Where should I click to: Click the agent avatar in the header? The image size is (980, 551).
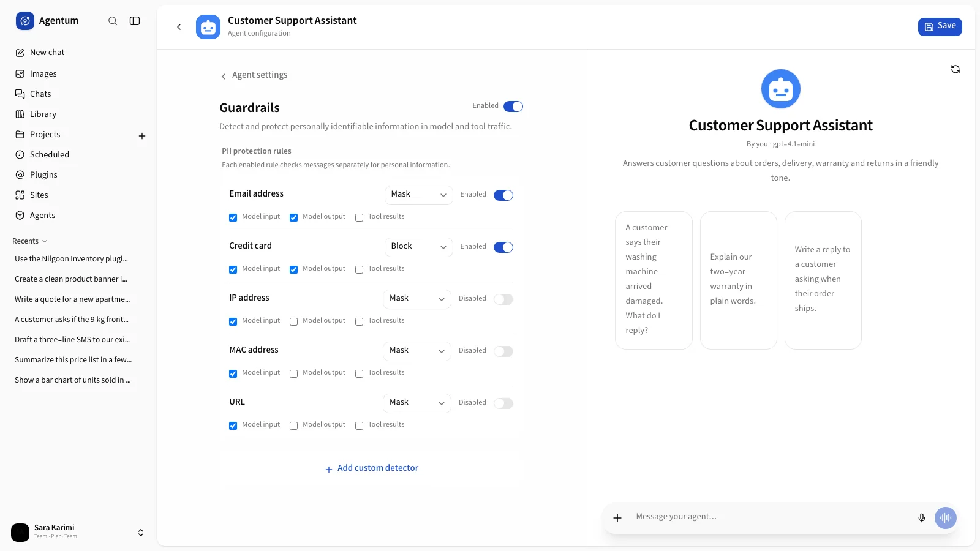tap(208, 27)
